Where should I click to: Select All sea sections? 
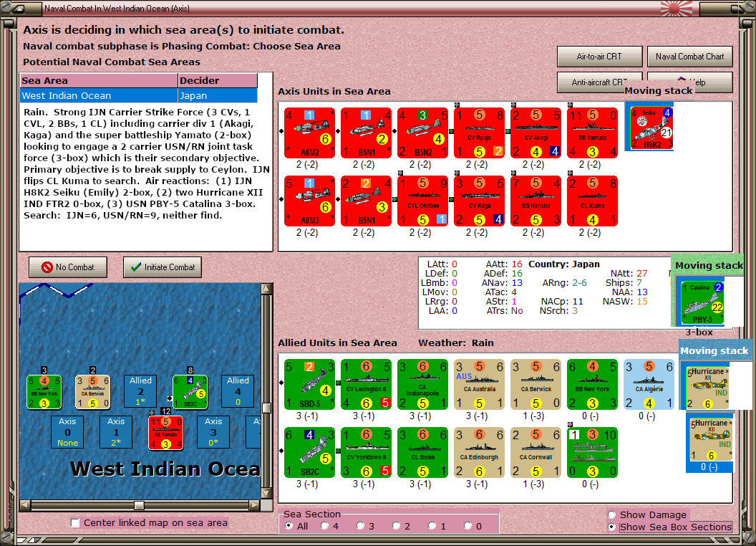[289, 526]
